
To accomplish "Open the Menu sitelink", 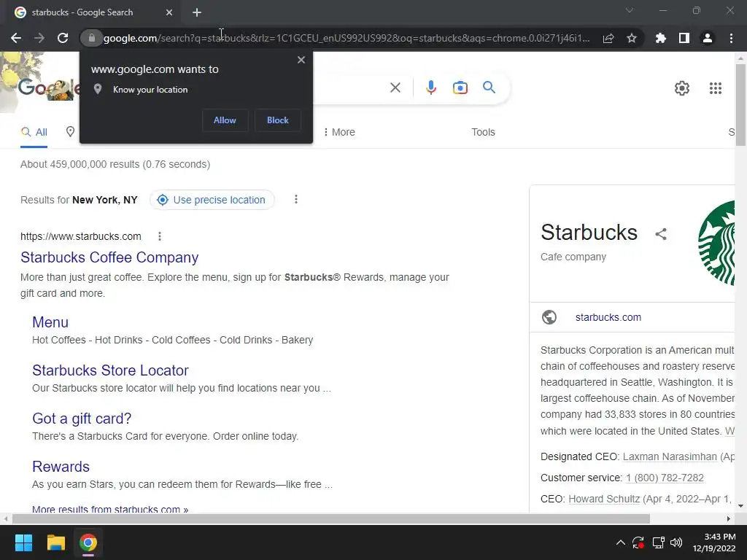I will click(x=50, y=322).
